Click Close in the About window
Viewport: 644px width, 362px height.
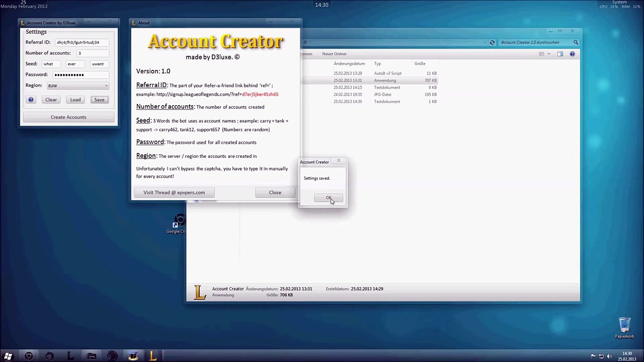click(x=275, y=193)
